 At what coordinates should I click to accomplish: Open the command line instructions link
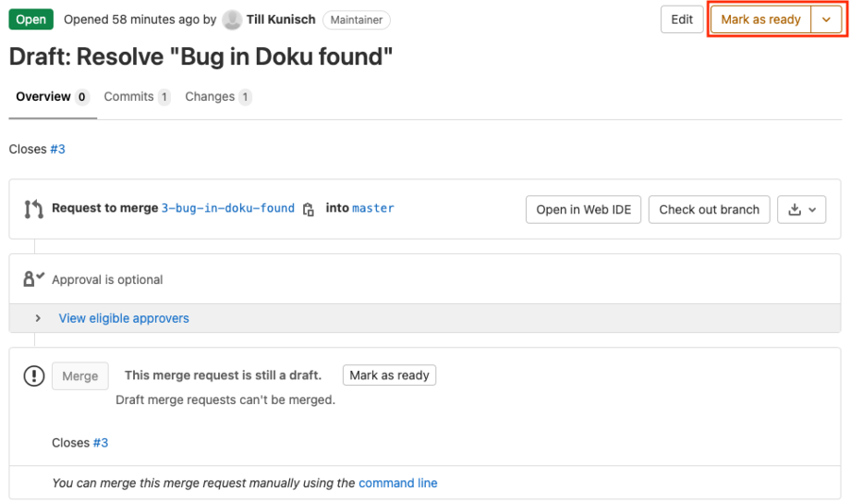pyautogui.click(x=398, y=483)
